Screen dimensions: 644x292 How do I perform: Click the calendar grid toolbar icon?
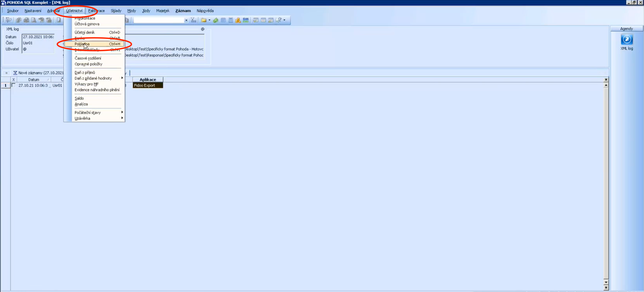click(x=223, y=20)
